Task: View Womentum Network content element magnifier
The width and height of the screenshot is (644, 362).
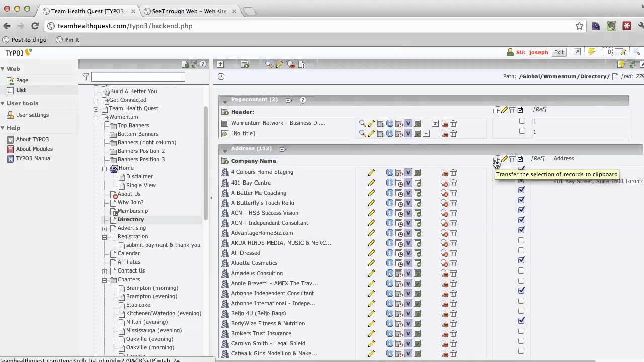Action: point(362,123)
